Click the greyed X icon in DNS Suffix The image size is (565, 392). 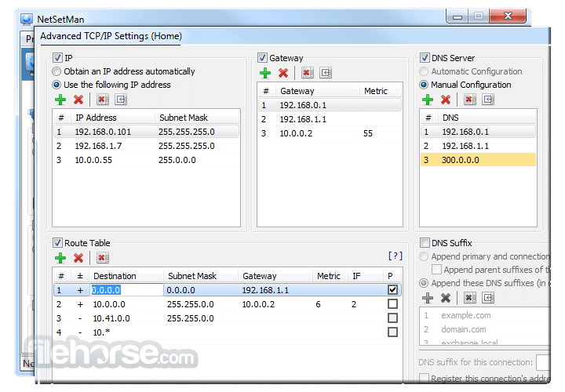[446, 298]
